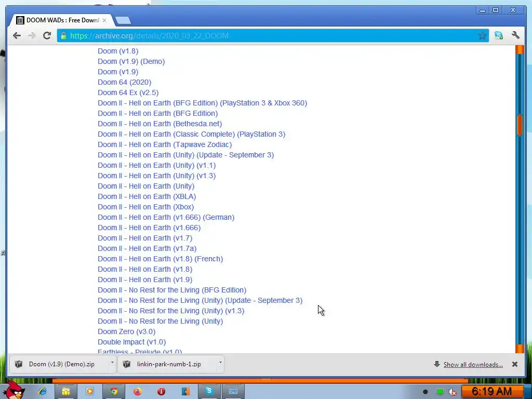Image resolution: width=532 pixels, height=399 pixels.
Task: Click the browser forward arrow
Action: coord(32,36)
